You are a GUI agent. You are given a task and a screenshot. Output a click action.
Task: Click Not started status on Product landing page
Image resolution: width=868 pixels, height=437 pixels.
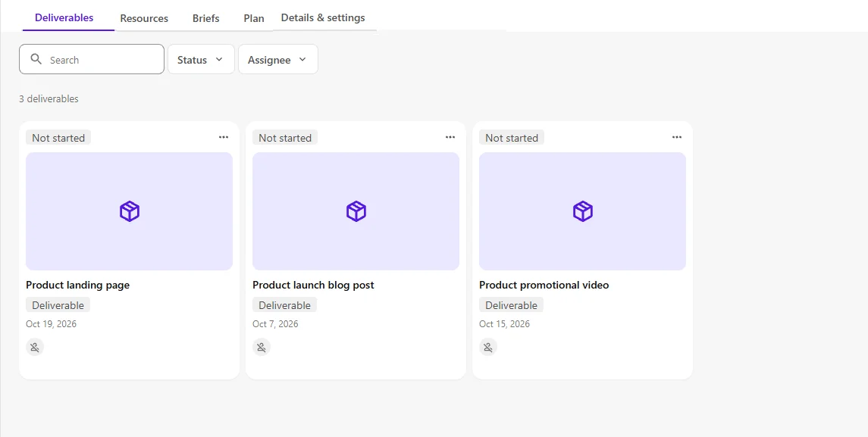coord(58,138)
